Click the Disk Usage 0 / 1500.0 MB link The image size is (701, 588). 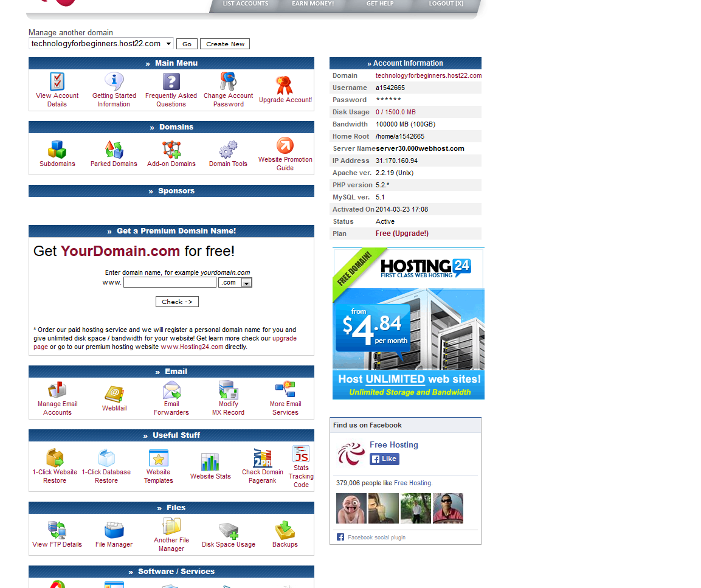(396, 112)
